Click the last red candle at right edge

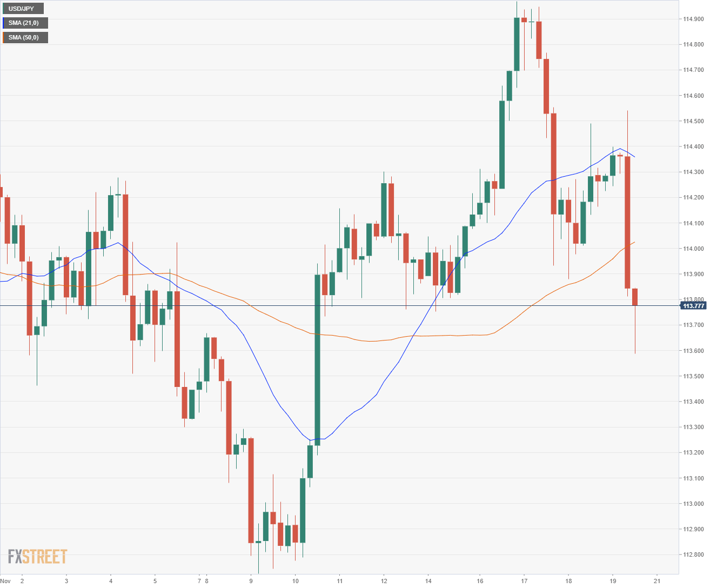click(x=635, y=297)
